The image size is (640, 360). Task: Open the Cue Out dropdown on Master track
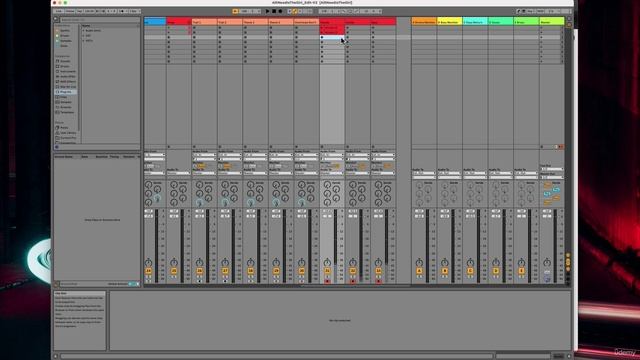[x=552, y=169]
